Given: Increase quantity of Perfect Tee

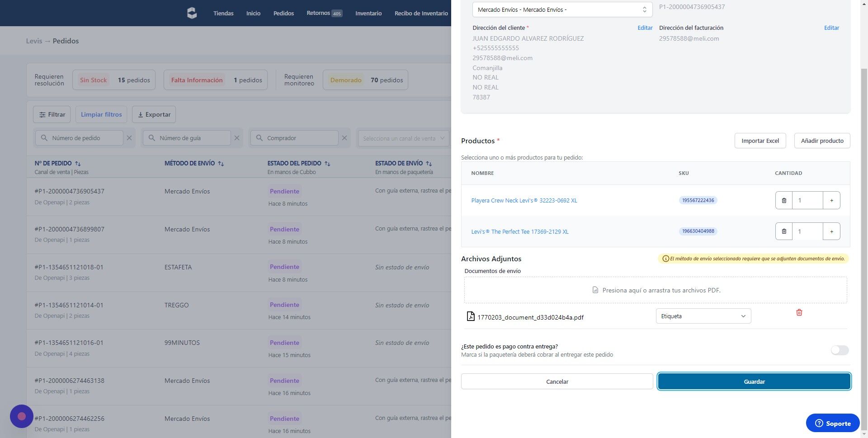Looking at the screenshot, I should [831, 231].
